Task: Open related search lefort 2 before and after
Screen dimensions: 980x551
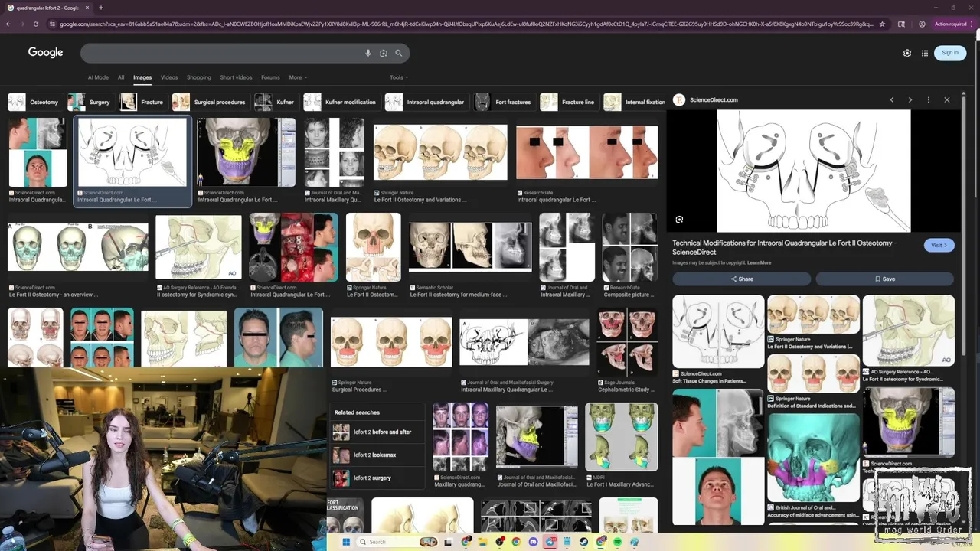Action: [378, 432]
